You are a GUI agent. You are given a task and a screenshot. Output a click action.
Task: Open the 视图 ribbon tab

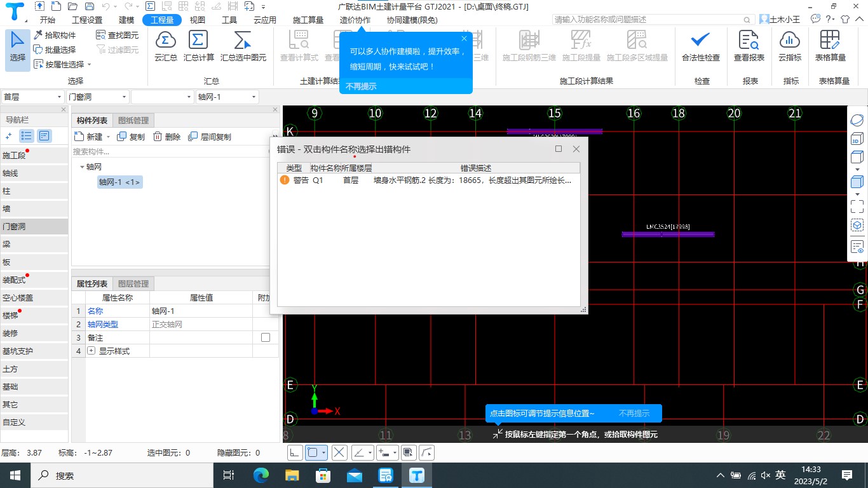point(198,20)
